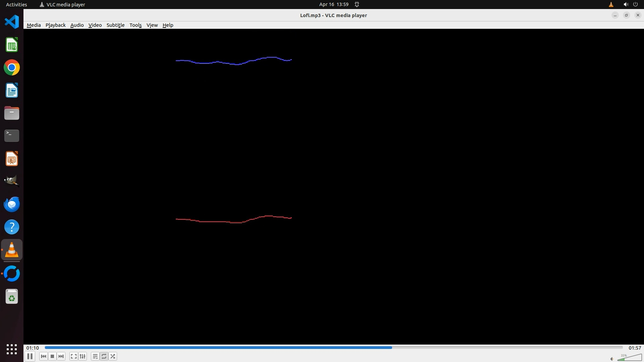Open VLC tray icon in top bar
Viewport: 644px width, 362px height.
tap(611, 4)
